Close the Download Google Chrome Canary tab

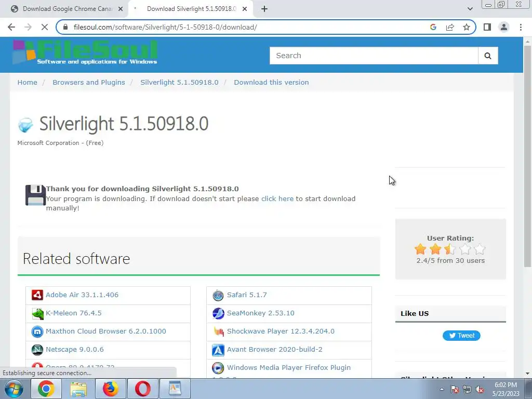121,9
